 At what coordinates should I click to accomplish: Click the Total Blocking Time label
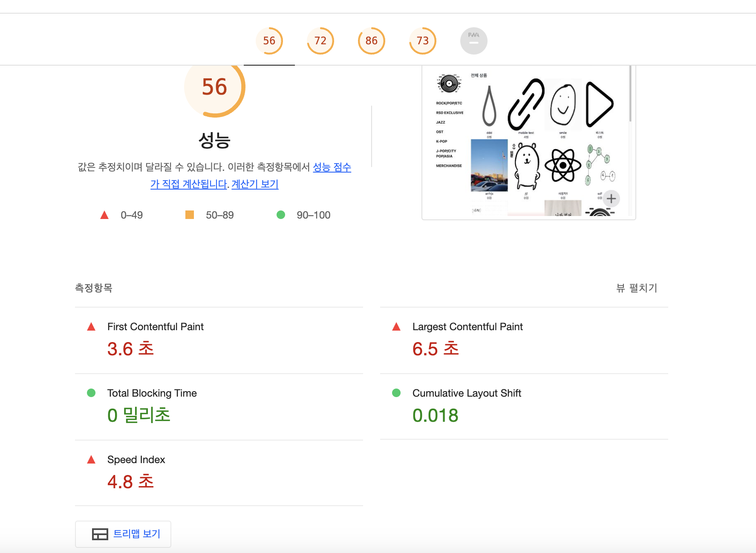coord(152,393)
